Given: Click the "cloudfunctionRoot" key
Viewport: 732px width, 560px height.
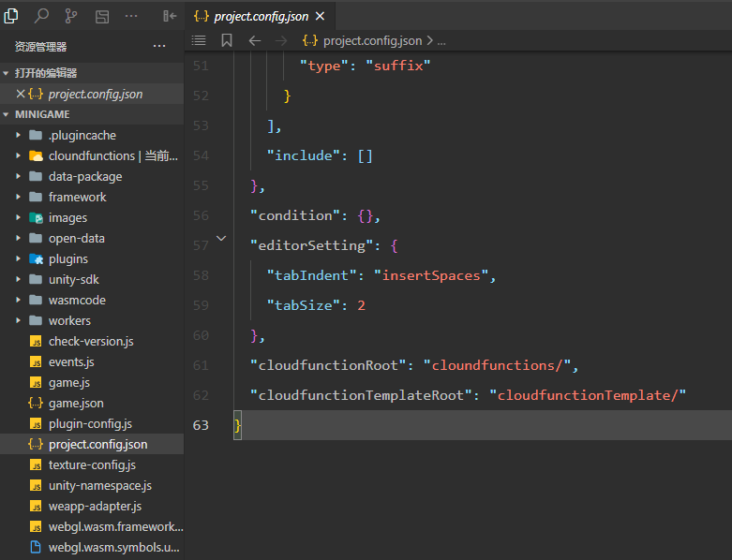Looking at the screenshot, I should tap(328, 365).
